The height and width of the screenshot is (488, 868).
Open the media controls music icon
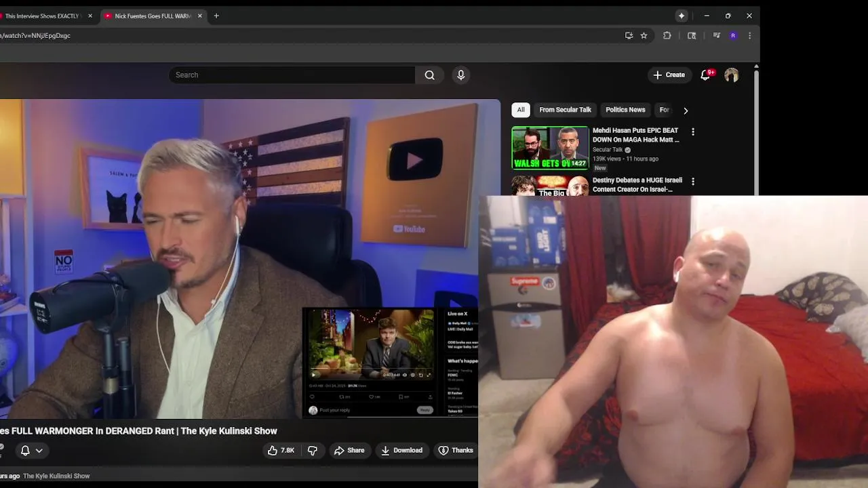716,35
